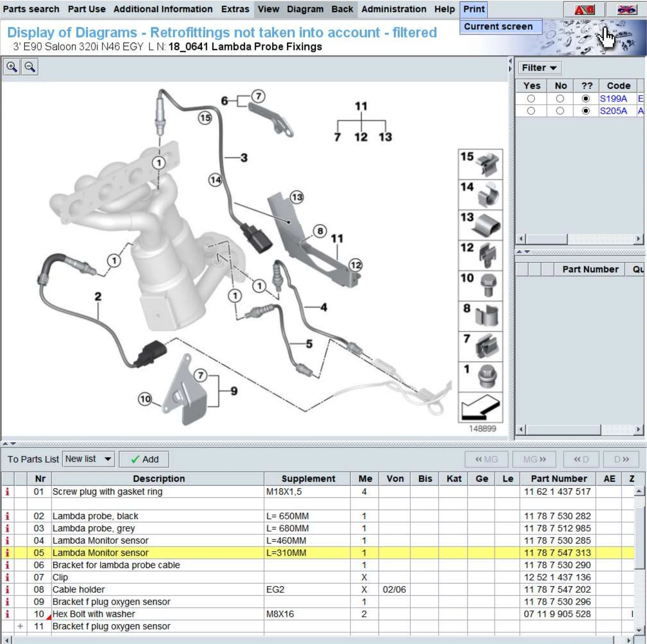Select part thumbnail 8 cable holder image
The width and height of the screenshot is (647, 644).
point(481,316)
